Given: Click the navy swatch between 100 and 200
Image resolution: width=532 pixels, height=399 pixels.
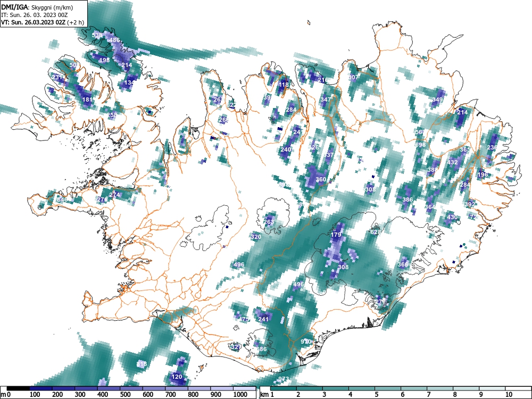Looking at the screenshot, I should coord(41,388).
